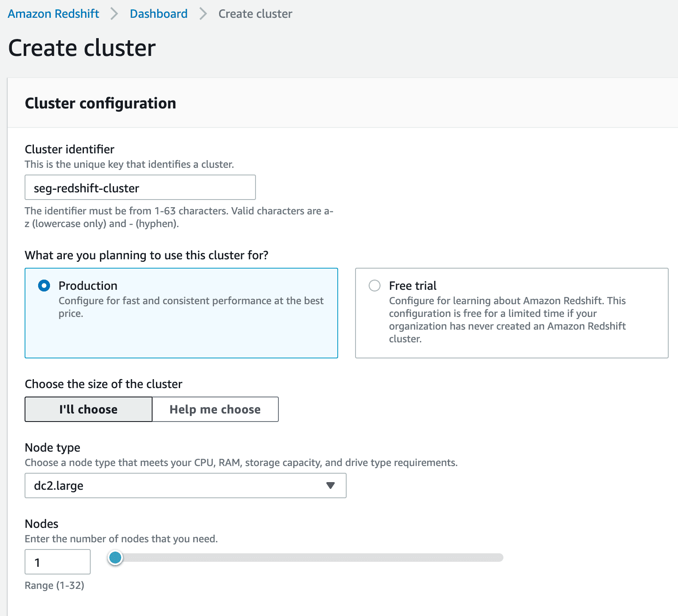The width and height of the screenshot is (678, 616).
Task: Expand the node type selection list
Action: (186, 486)
